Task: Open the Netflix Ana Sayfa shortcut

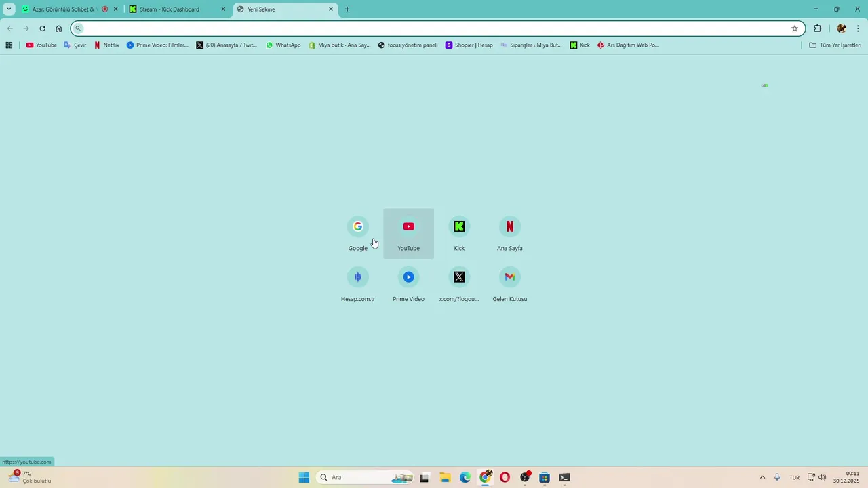Action: pyautogui.click(x=510, y=234)
